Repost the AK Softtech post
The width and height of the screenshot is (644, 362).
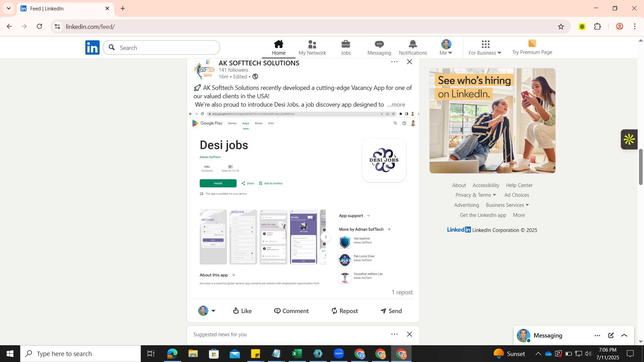tap(344, 311)
